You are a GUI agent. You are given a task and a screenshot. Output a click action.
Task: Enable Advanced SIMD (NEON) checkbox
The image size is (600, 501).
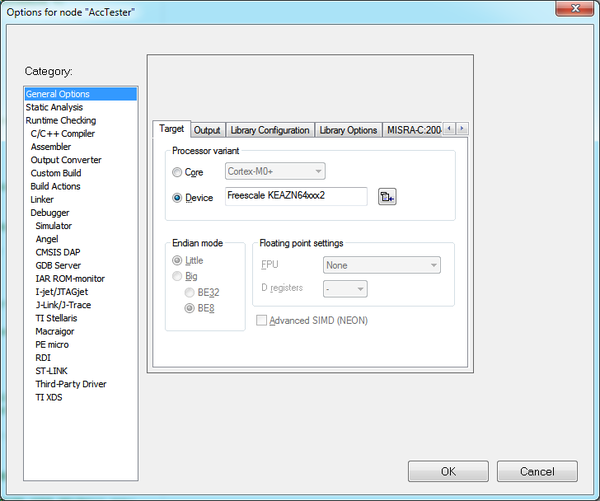(263, 320)
